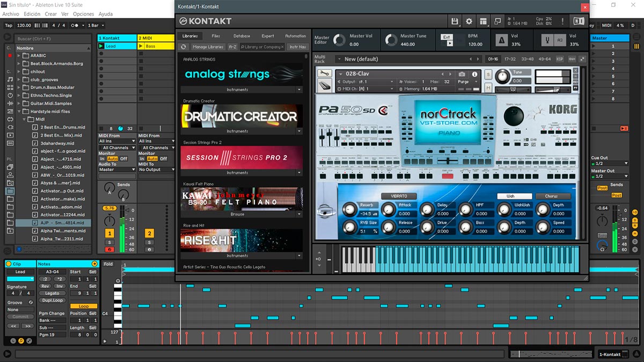Adjust the instrument Tune knob in Kontakt
Viewport: 644px width, 362px height.
503,77
